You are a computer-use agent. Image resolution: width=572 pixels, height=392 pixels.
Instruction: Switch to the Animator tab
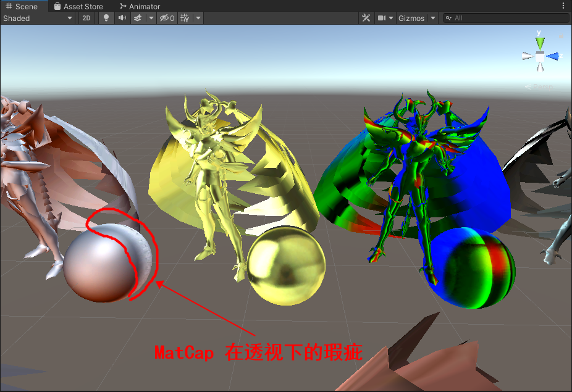(140, 6)
